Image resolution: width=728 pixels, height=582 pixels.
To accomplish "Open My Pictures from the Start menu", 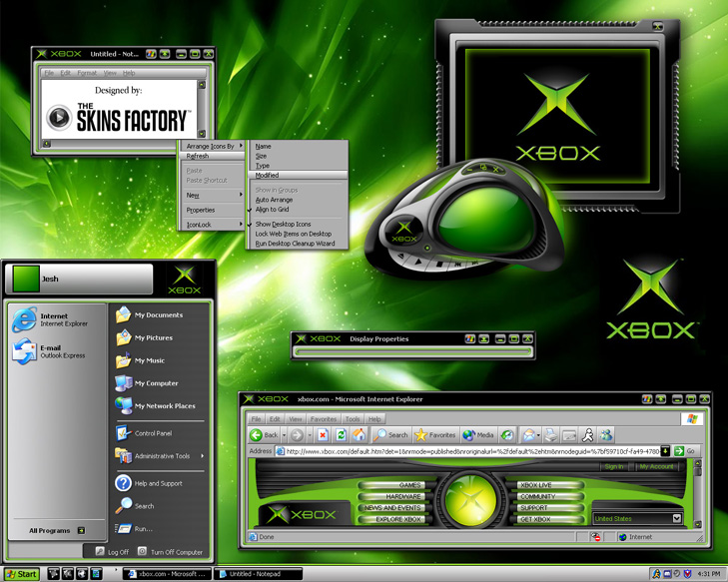I will 144,337.
